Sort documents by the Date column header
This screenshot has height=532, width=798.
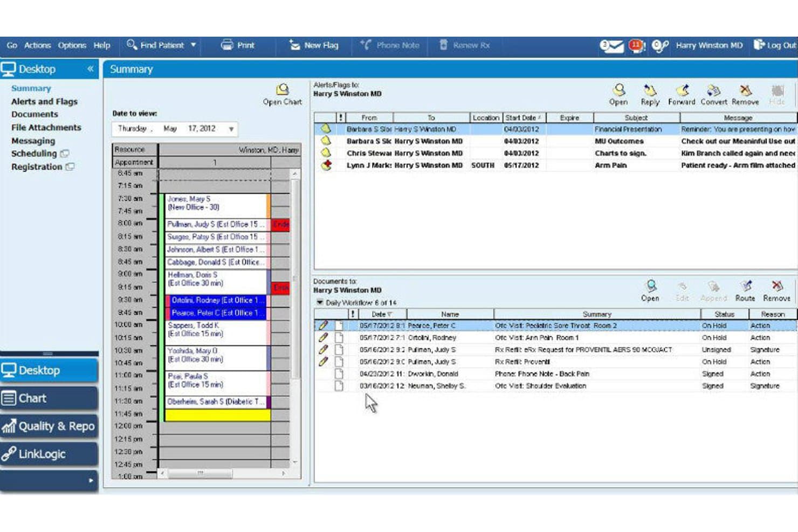click(382, 314)
